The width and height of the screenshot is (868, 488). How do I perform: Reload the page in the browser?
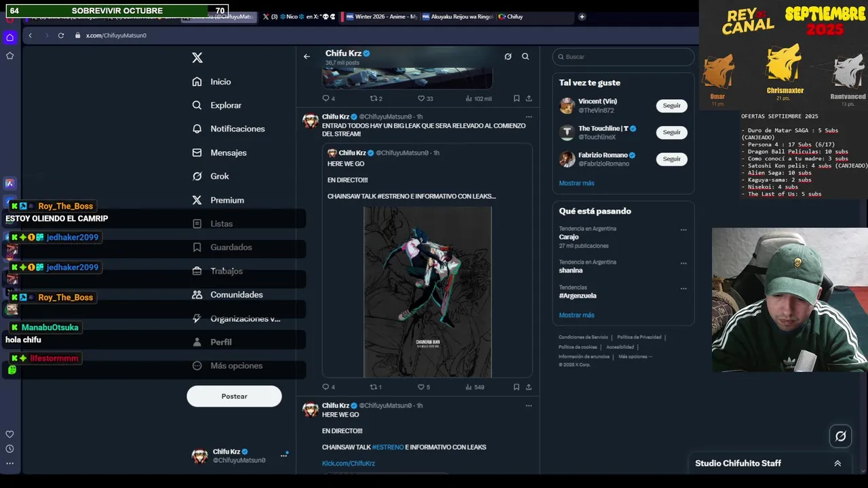click(61, 35)
